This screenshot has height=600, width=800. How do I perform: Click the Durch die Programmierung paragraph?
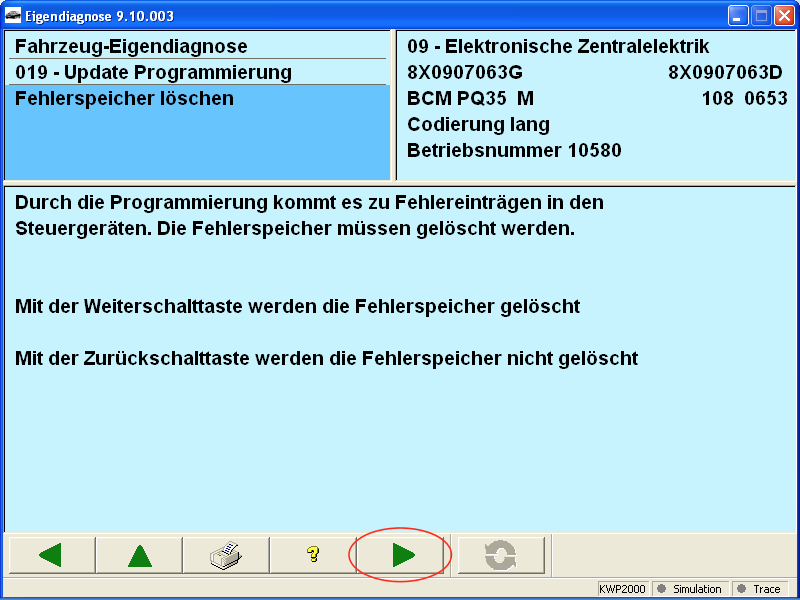coord(309,215)
